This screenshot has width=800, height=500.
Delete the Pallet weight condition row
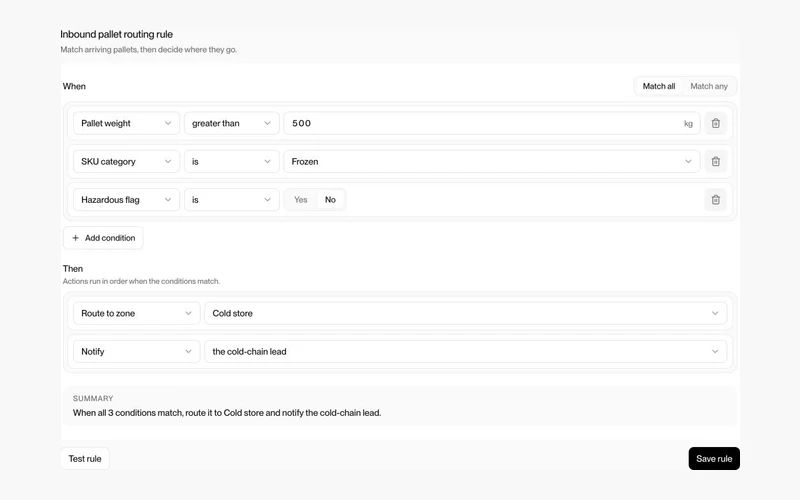(x=715, y=123)
